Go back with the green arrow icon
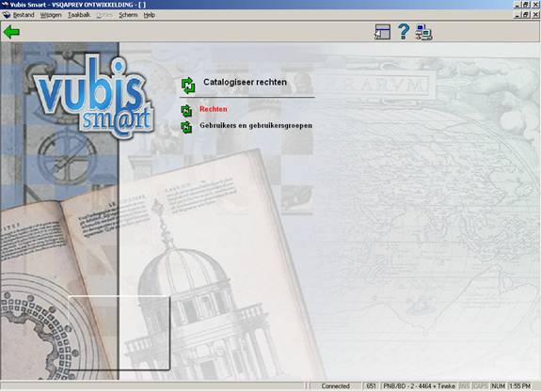Image resolution: width=541 pixels, height=392 pixels. pos(11,32)
